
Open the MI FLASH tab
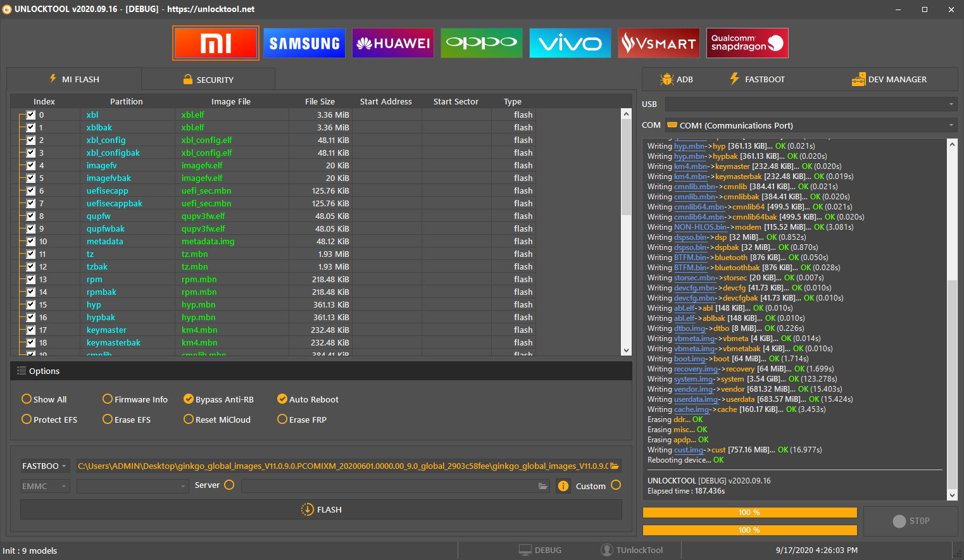[x=74, y=79]
